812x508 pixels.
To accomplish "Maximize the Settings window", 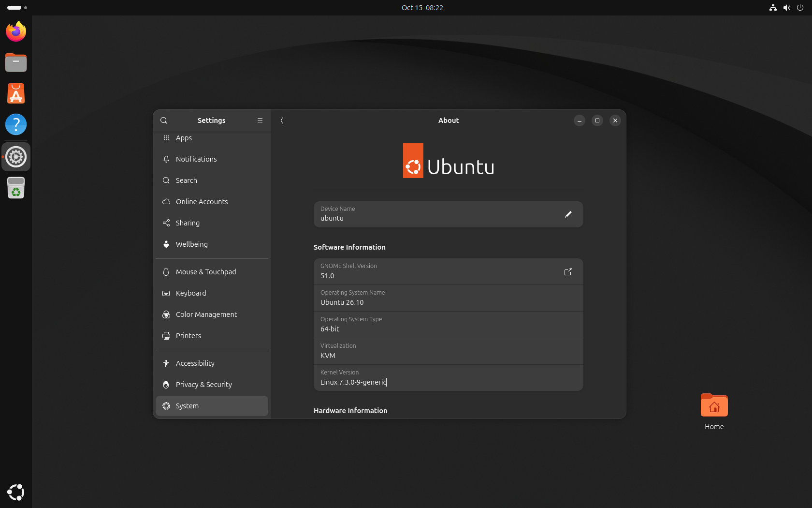I will [x=597, y=120].
